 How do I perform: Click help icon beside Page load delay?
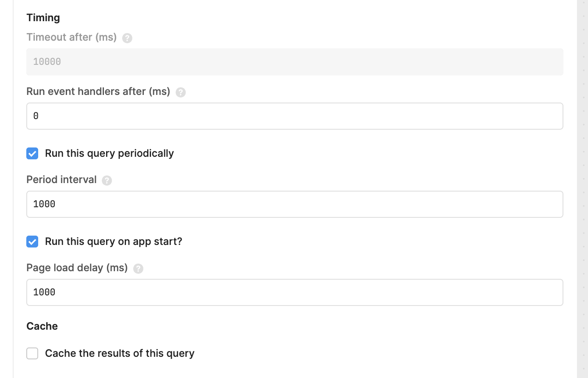click(x=138, y=269)
